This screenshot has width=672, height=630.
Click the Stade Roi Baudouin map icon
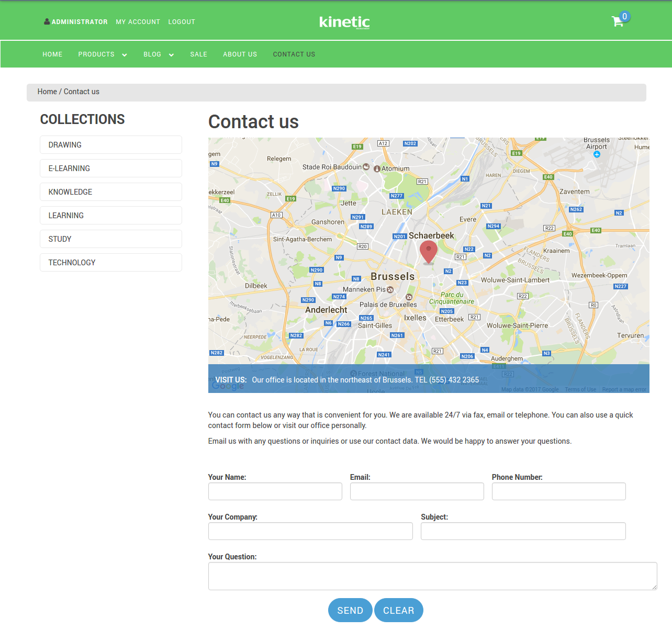click(x=366, y=167)
